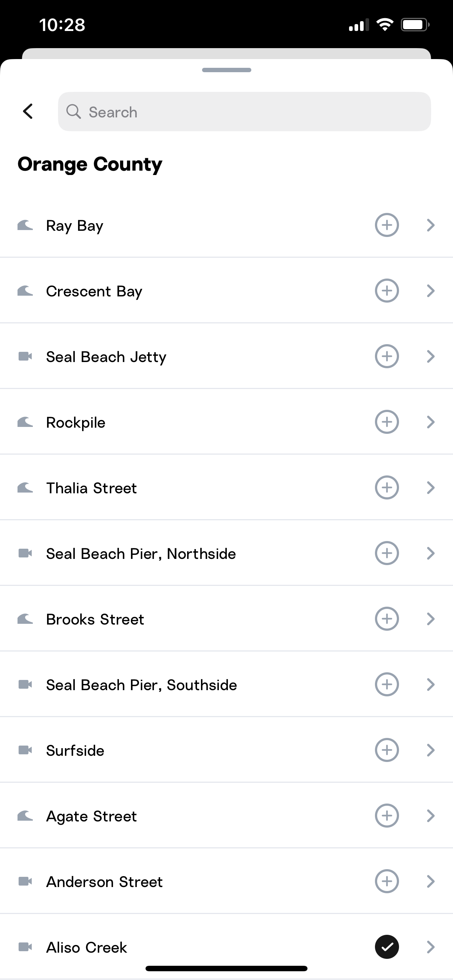Select the Surfside spot name

75,751
